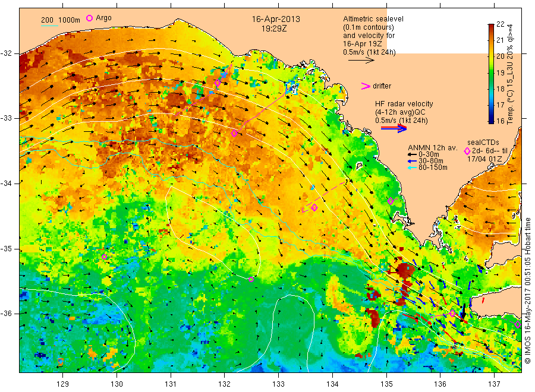Screen dimensions: 535x392
Task: Click the '(0.1m contours)' text
Action: click(x=369, y=27)
